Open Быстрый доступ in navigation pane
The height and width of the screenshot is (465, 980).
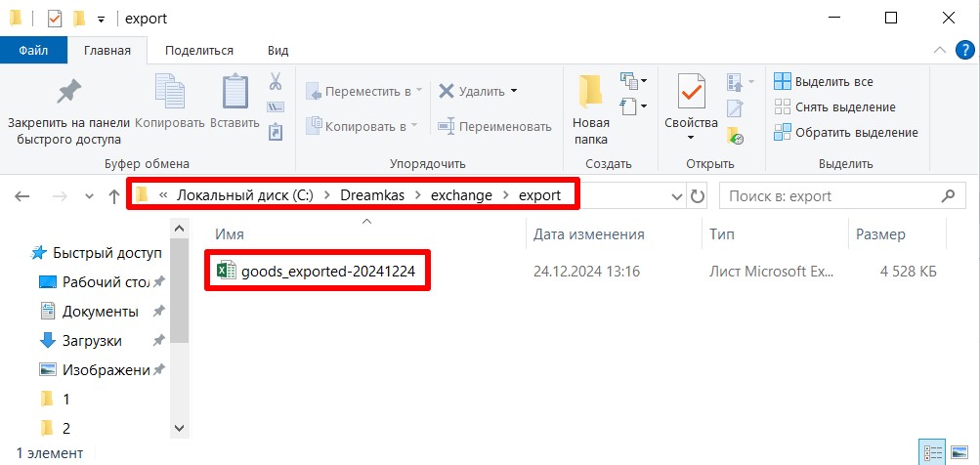pyautogui.click(x=97, y=253)
